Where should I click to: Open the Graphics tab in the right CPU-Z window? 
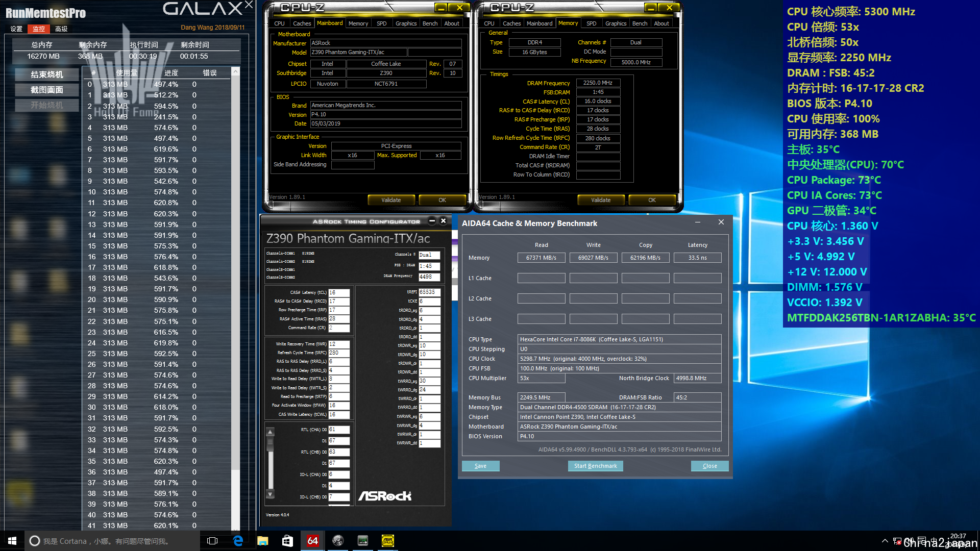pyautogui.click(x=616, y=23)
